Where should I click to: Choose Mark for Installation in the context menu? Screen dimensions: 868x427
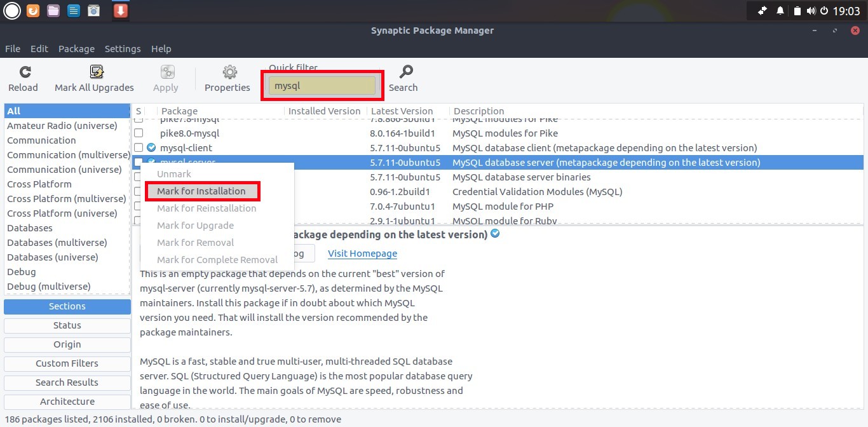tap(202, 191)
